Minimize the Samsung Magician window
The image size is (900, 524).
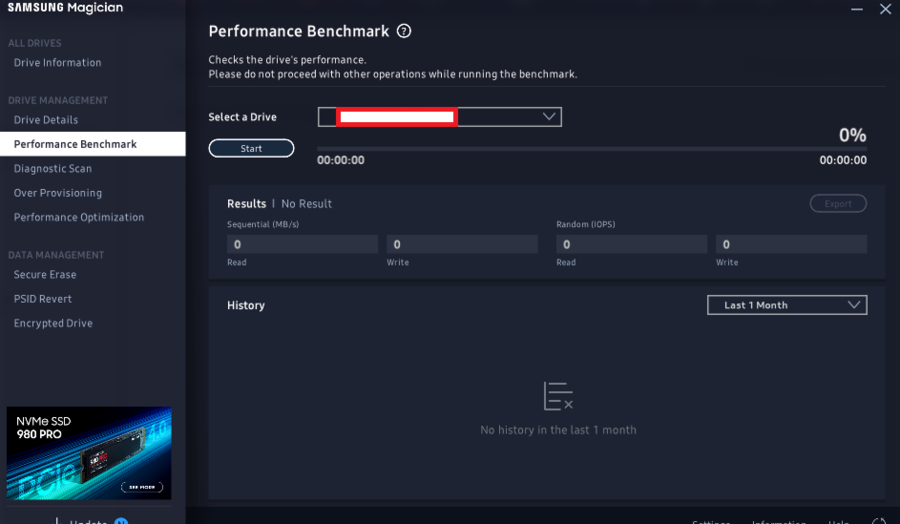click(856, 9)
